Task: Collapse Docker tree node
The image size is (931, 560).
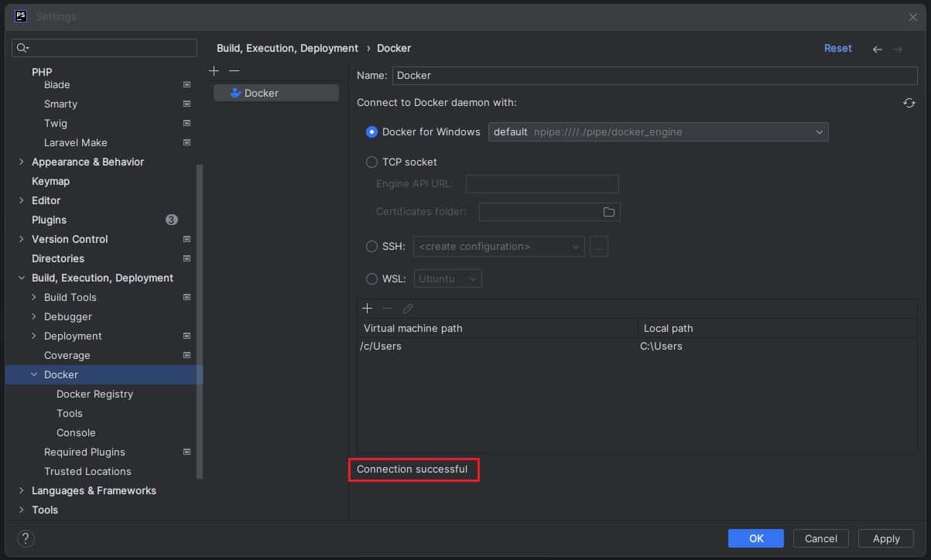Action: pyautogui.click(x=33, y=374)
